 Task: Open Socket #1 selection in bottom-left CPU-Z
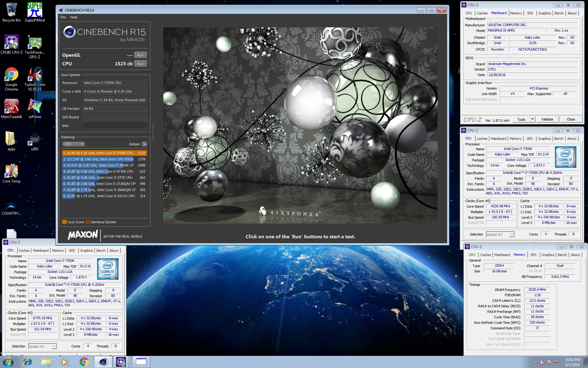click(42, 346)
